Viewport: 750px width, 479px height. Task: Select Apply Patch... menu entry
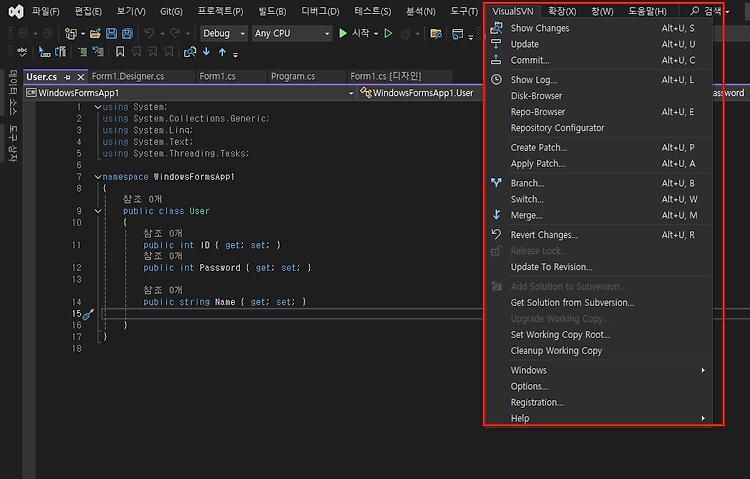point(600,164)
